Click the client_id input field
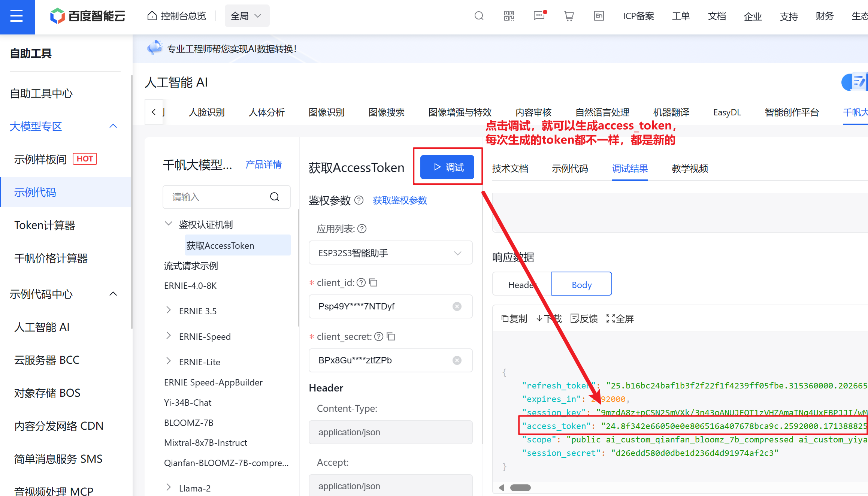 click(x=390, y=306)
